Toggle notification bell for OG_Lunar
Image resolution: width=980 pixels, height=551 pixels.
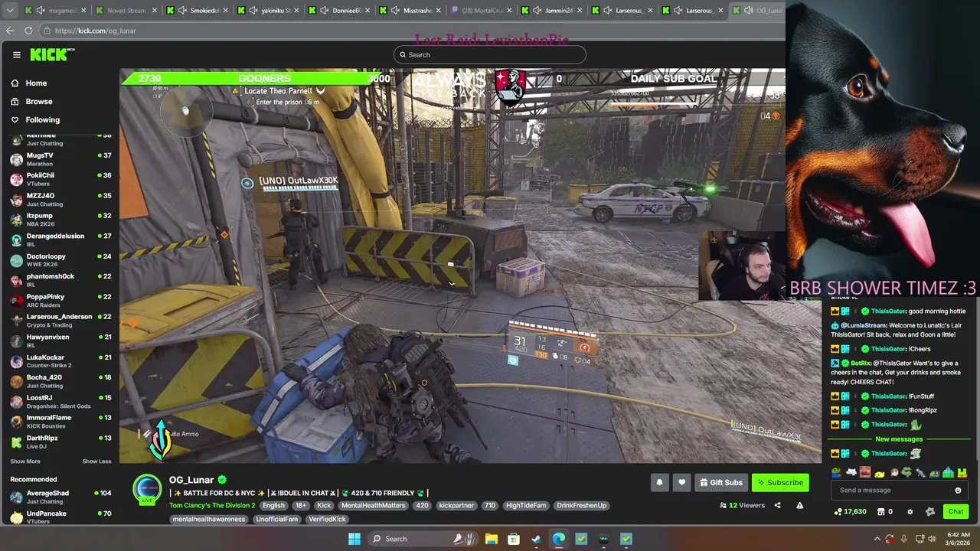[x=659, y=482]
